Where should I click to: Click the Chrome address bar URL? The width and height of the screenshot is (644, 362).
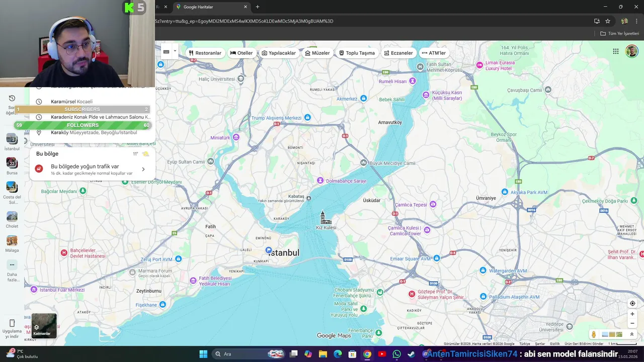click(x=244, y=21)
